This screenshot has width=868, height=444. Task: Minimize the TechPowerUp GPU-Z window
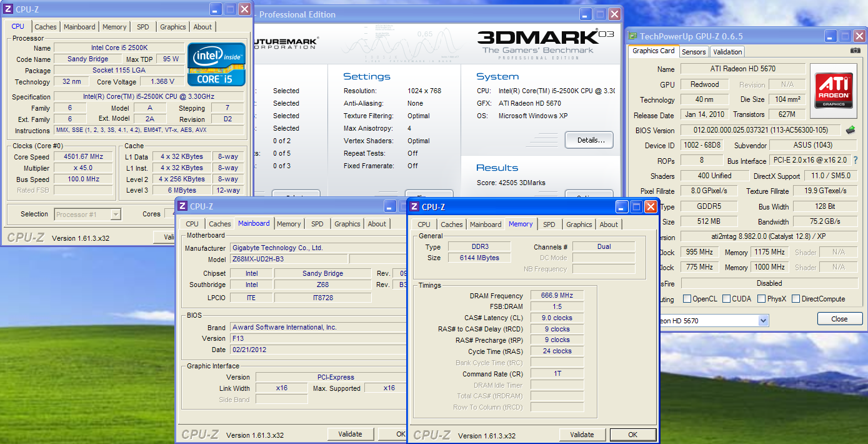(829, 36)
